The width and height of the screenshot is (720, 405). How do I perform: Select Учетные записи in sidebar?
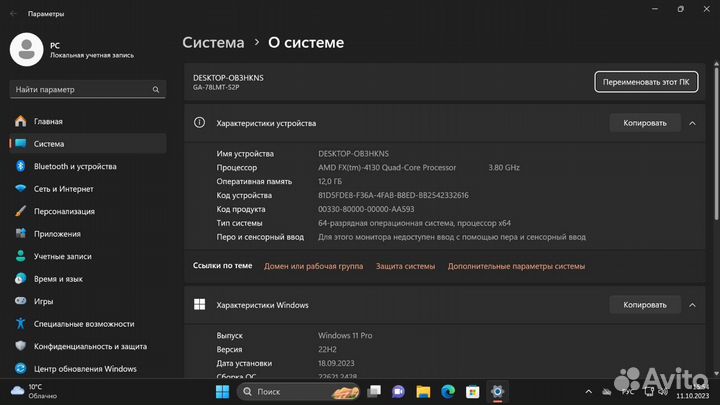point(63,256)
